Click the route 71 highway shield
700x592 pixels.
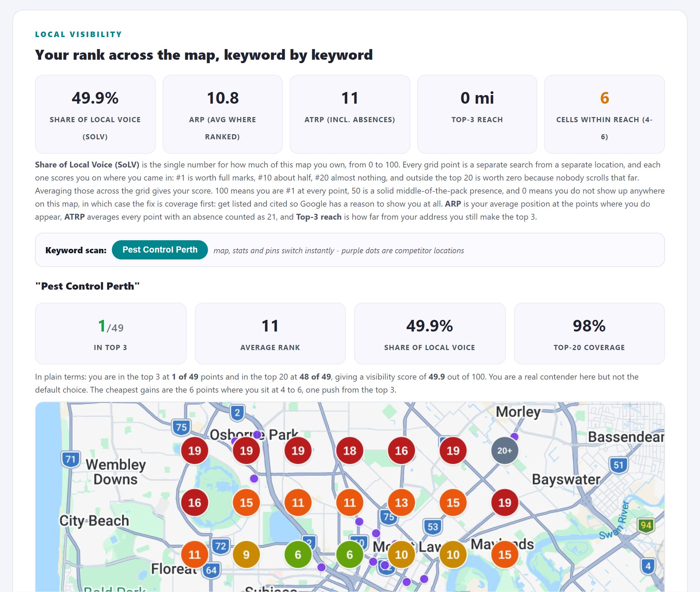pos(71,459)
